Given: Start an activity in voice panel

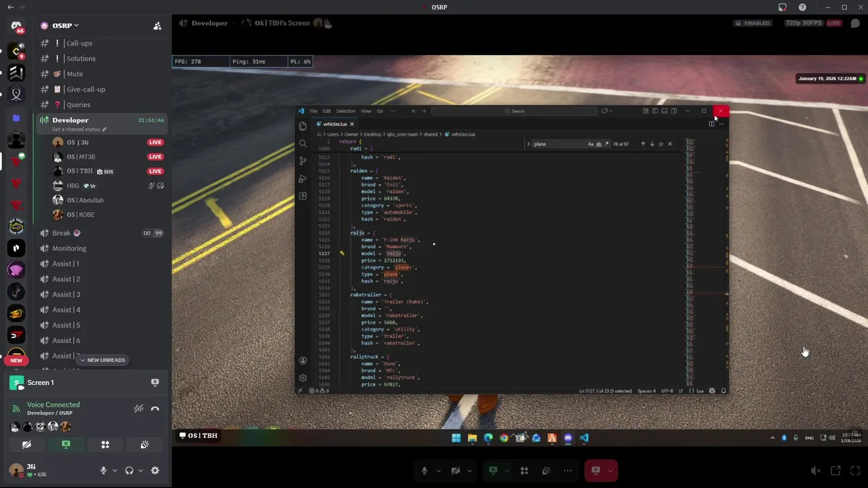Looking at the screenshot, I should (105, 445).
